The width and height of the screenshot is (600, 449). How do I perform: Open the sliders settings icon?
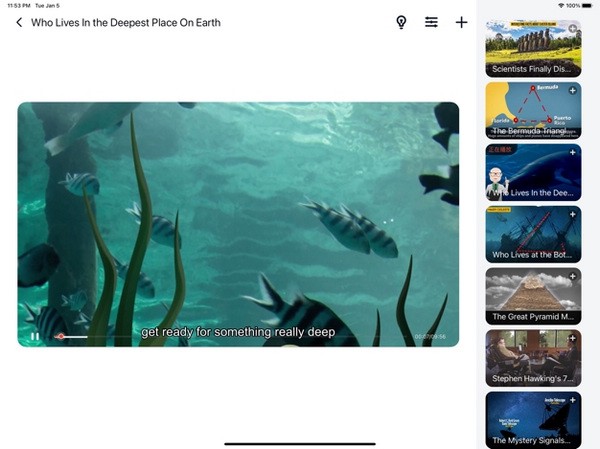[431, 22]
